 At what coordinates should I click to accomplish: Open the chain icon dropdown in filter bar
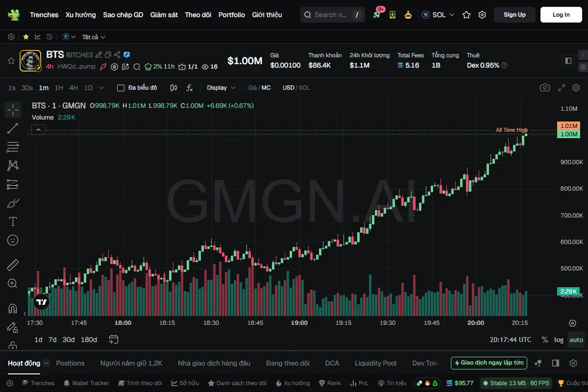[69, 37]
